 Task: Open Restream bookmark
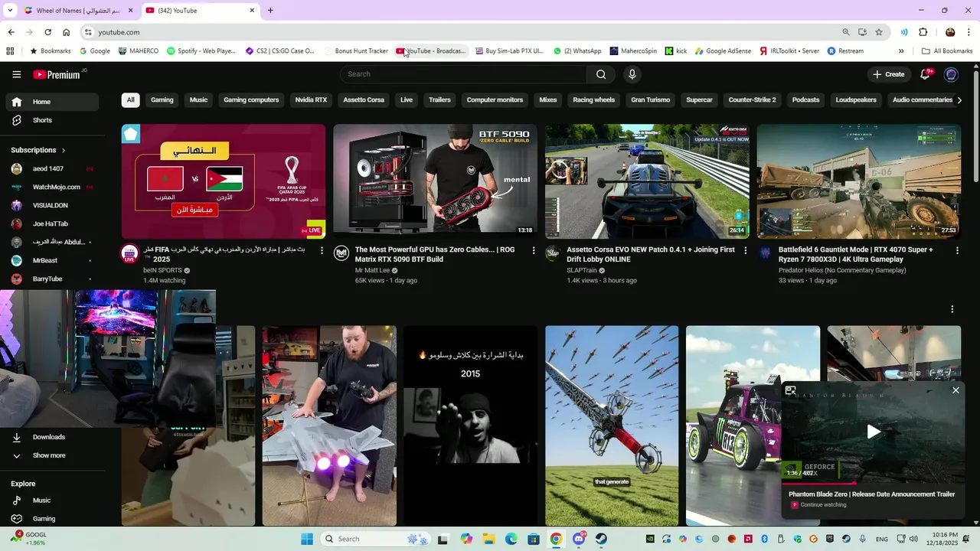(x=845, y=51)
